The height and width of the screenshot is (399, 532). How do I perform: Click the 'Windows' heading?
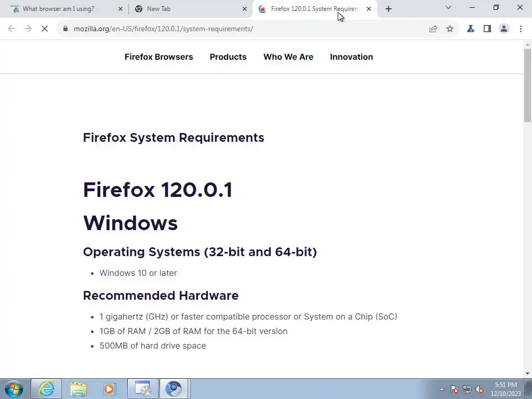[x=130, y=223]
